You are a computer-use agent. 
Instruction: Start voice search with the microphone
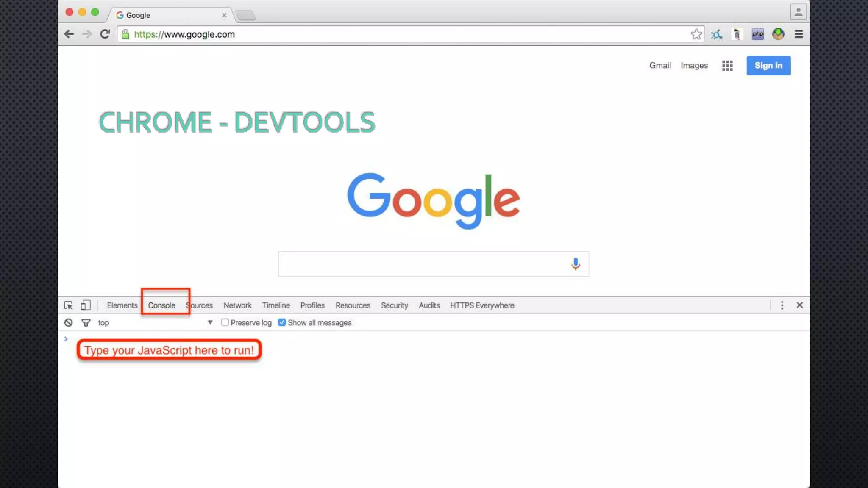click(576, 264)
